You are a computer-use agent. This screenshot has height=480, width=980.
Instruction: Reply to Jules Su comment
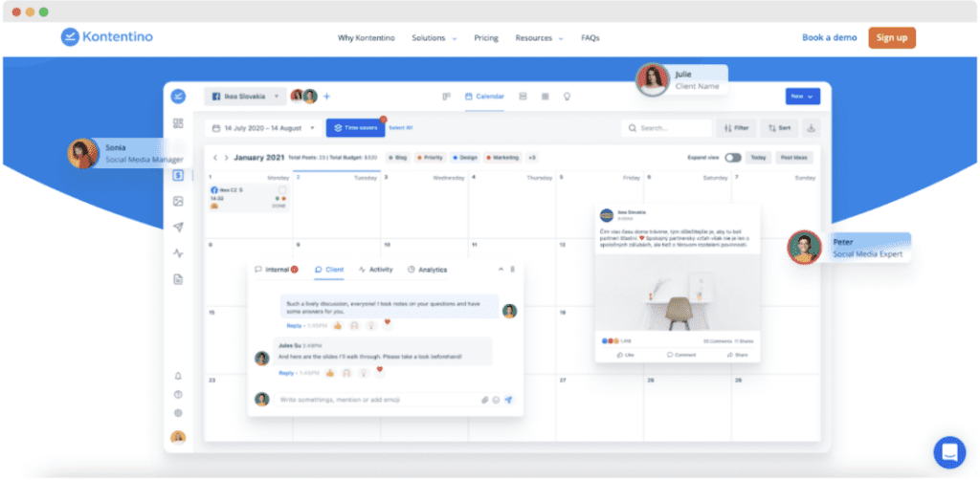pos(286,373)
